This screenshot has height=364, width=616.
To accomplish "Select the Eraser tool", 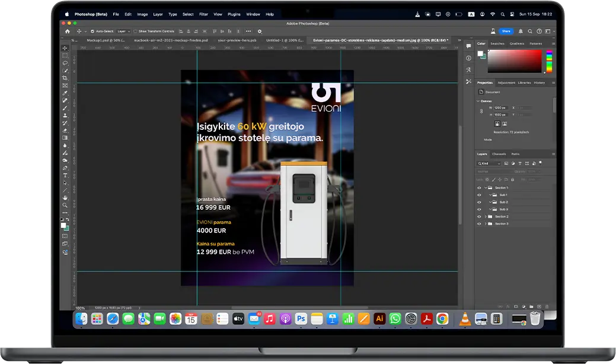I will [x=65, y=130].
